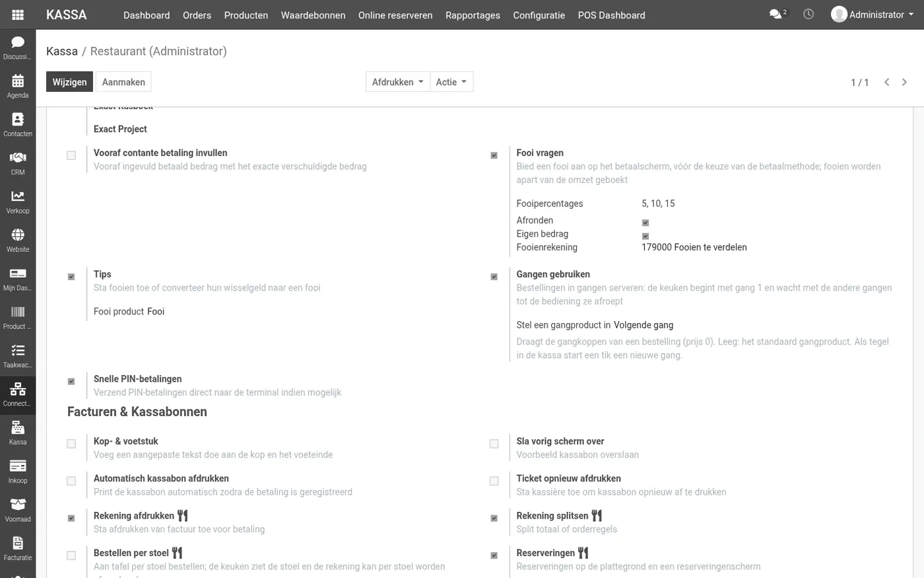Open 179000 Fooien te verdelen account
Screen dimensions: 924x578
pyautogui.click(x=694, y=247)
